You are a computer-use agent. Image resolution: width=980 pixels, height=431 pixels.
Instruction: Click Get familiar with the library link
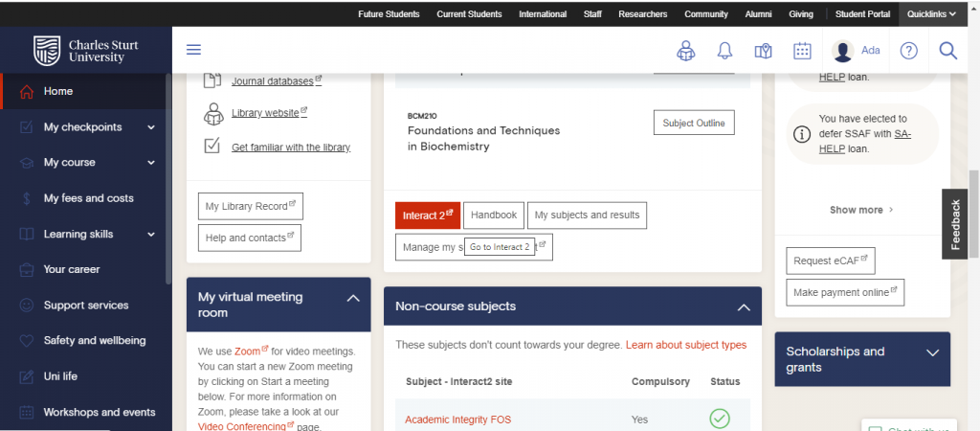pyautogui.click(x=291, y=147)
